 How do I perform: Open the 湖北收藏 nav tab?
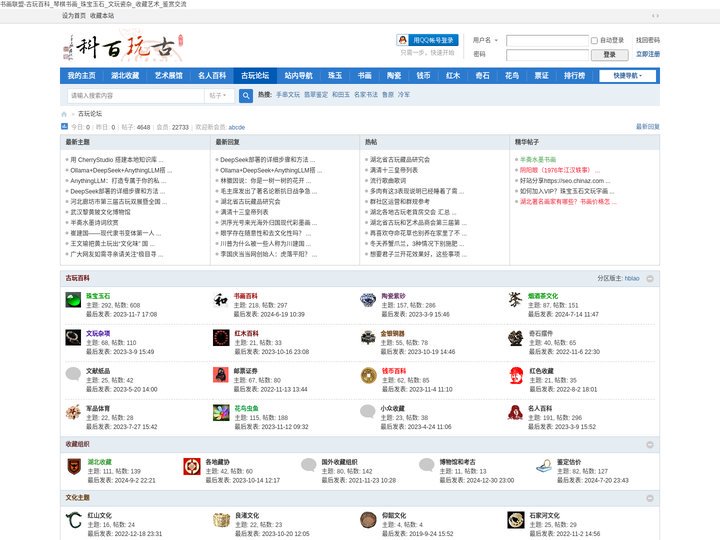click(125, 76)
